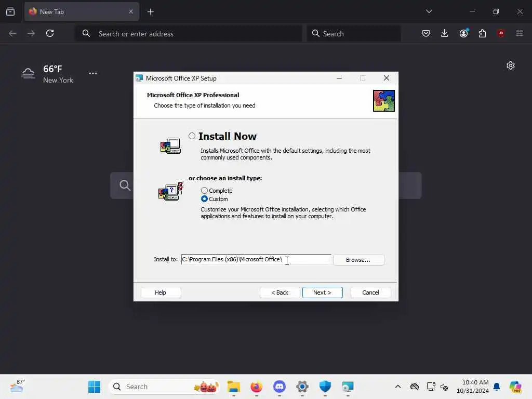Open the clock and date panel
Viewport: 532px width, 399px height.
473,387
